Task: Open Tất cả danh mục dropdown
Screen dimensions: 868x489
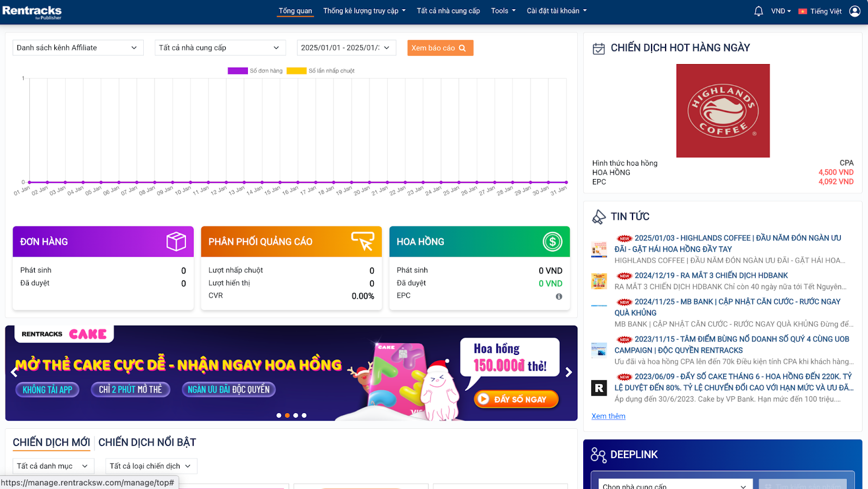Action: click(53, 466)
